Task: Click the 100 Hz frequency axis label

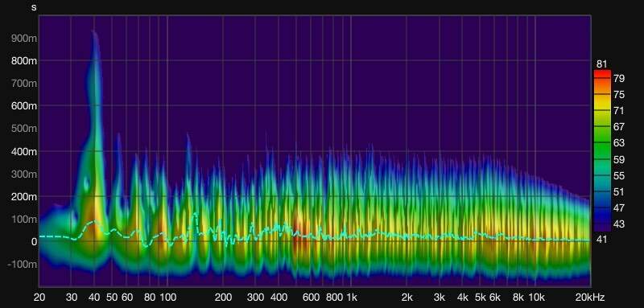Action: pyautogui.click(x=167, y=298)
